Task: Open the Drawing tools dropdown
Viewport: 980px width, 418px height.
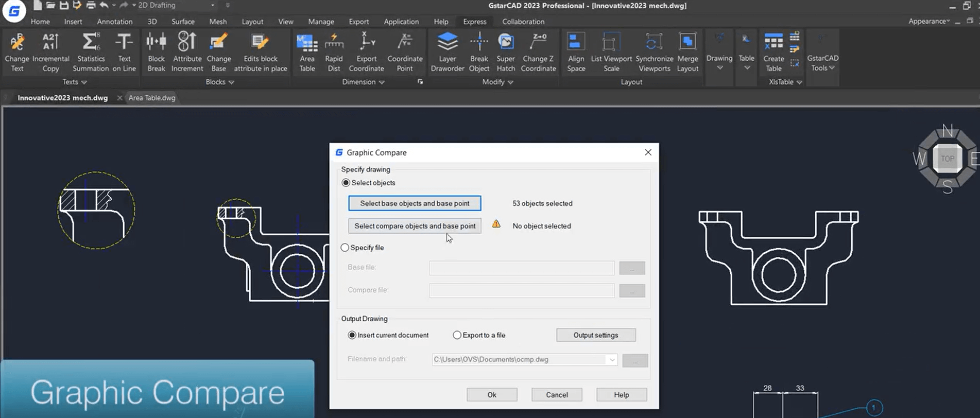Action: coord(719,52)
